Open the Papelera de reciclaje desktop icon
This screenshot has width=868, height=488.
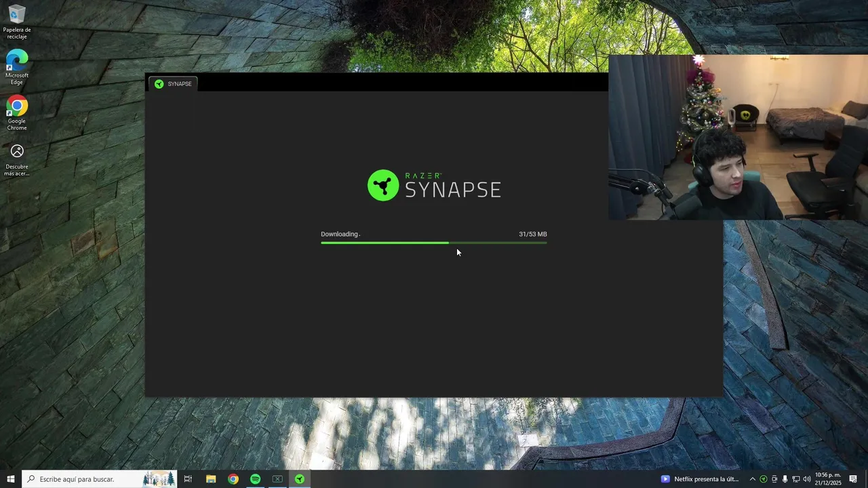tap(17, 22)
